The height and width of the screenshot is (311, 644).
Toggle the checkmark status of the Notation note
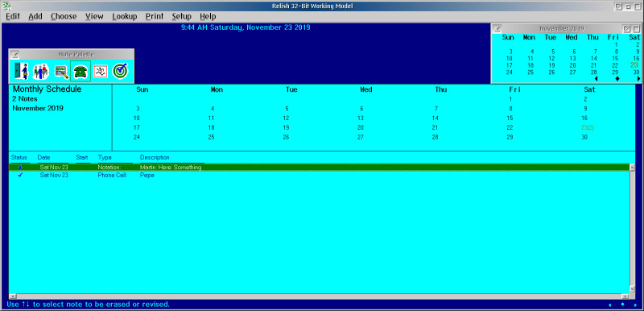pos(21,168)
